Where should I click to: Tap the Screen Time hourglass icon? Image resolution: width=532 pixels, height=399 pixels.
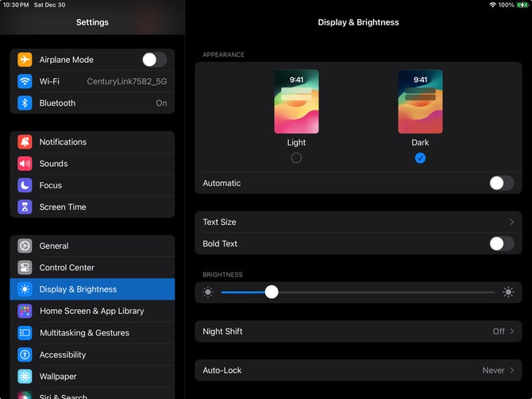point(25,207)
